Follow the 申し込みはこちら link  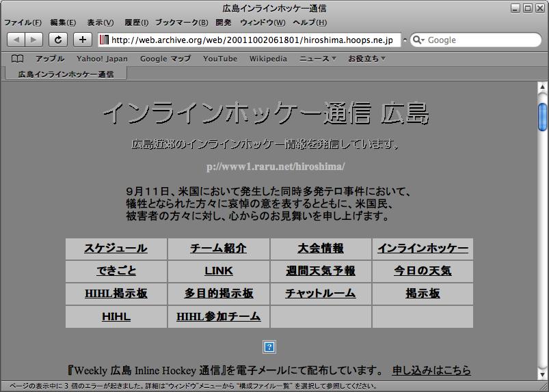(431, 370)
